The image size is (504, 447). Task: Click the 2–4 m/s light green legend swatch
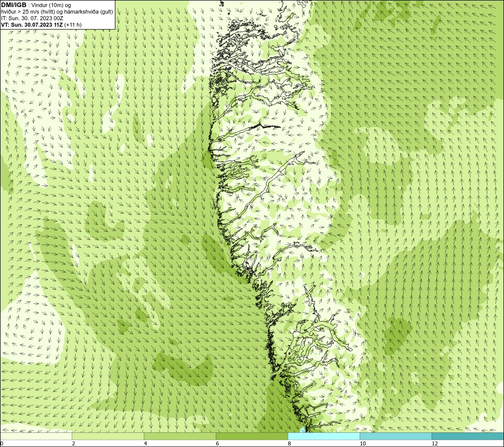(x=108, y=436)
